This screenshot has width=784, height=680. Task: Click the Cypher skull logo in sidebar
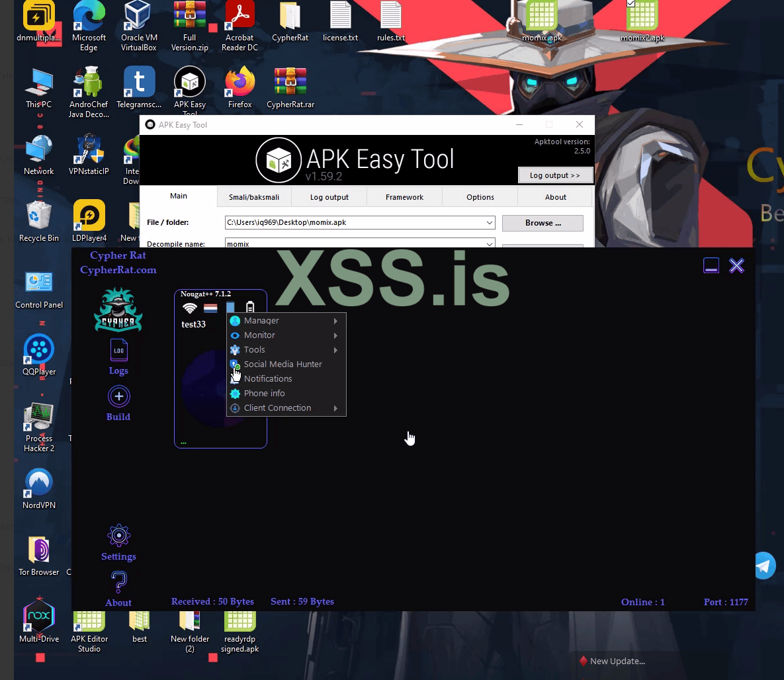click(x=118, y=308)
